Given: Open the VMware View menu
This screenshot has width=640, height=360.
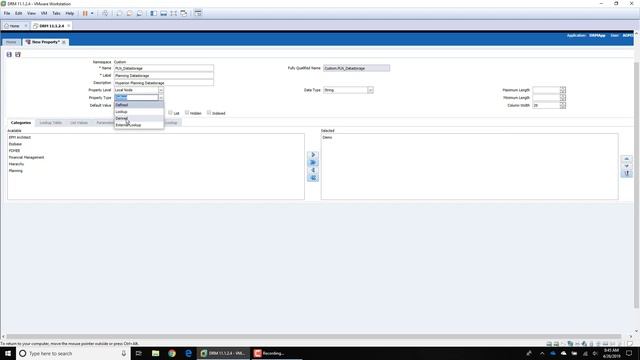Looking at the screenshot, I should pyautogui.click(x=31, y=13).
